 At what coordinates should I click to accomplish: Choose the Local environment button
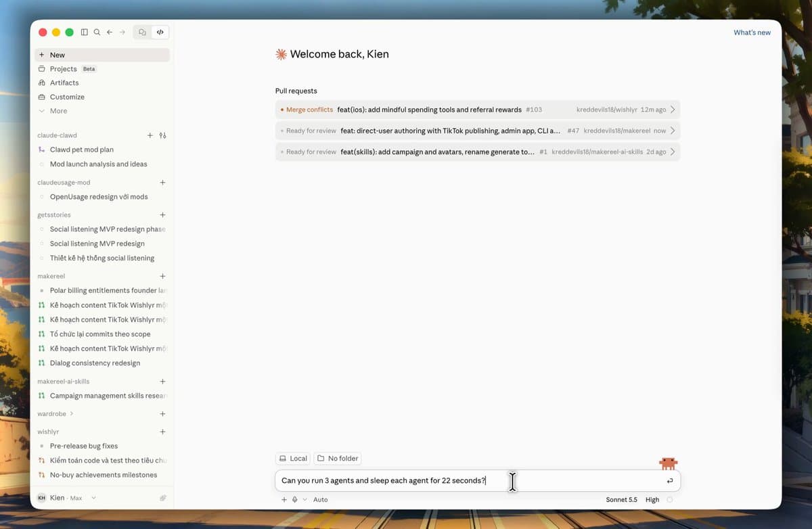point(293,458)
